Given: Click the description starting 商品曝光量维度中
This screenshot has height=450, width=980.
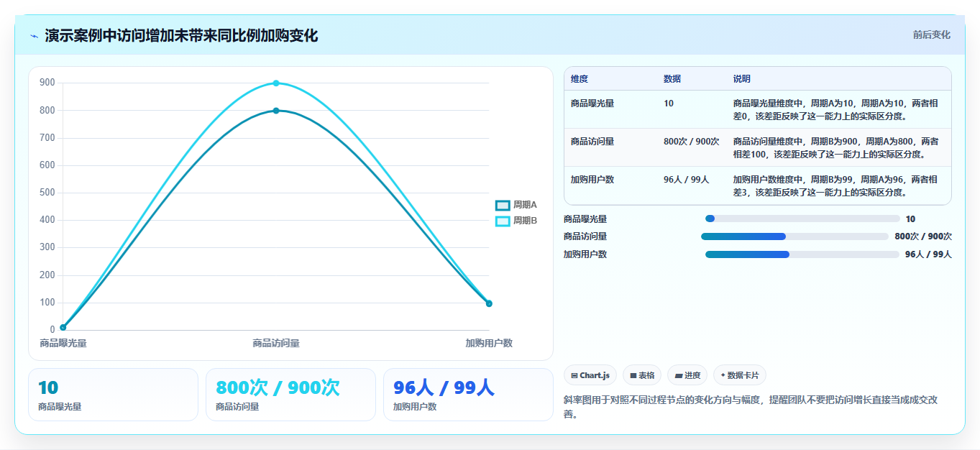Looking at the screenshot, I should point(835,109).
